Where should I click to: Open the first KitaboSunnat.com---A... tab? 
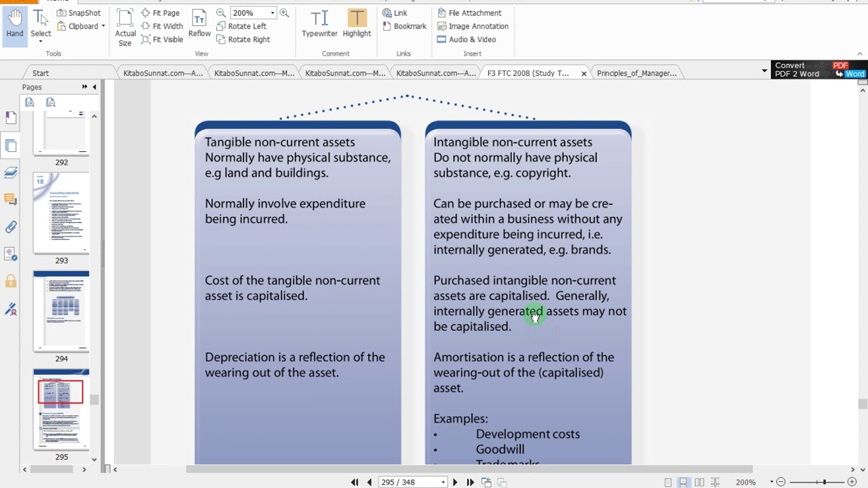(x=163, y=73)
